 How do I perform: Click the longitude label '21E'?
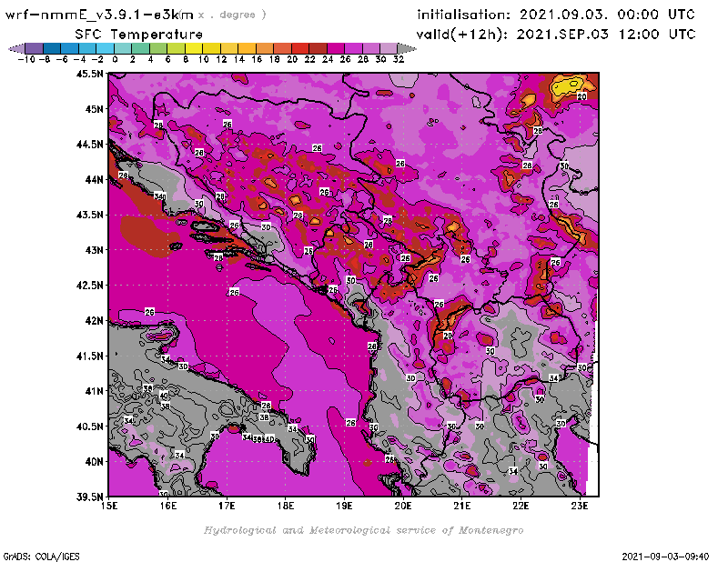coord(462,506)
